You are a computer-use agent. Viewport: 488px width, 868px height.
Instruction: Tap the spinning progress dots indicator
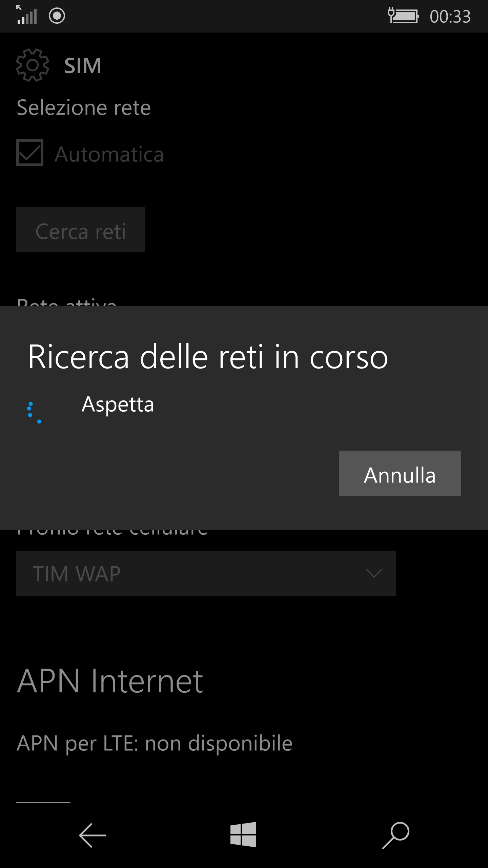tap(34, 412)
